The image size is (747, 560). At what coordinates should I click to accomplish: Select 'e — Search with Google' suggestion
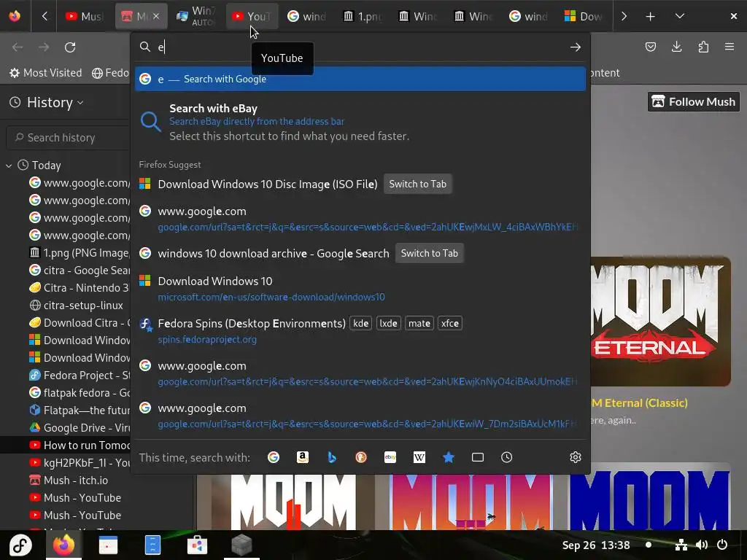(360, 79)
